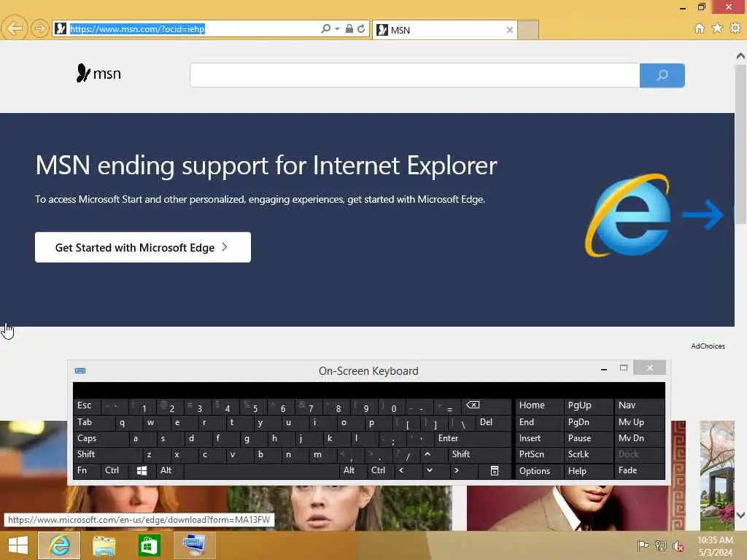Open File Explorer from the taskbar
Viewport: 747px width, 560px height.
[x=104, y=545]
